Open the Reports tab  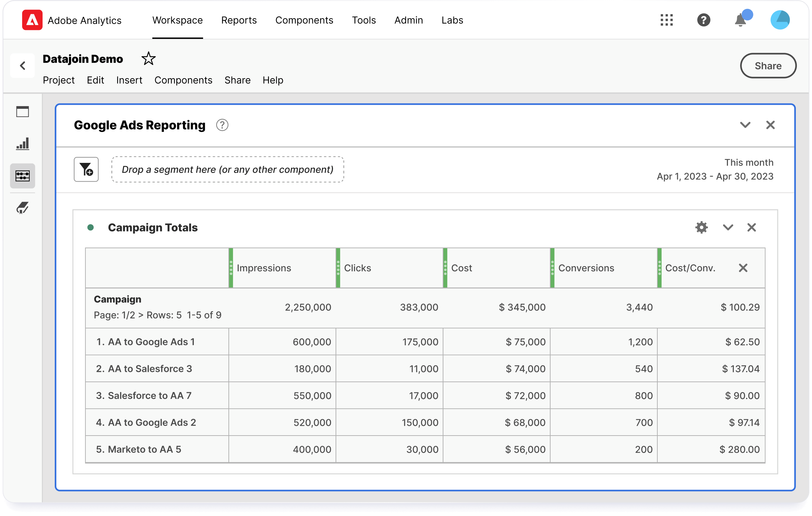click(239, 20)
